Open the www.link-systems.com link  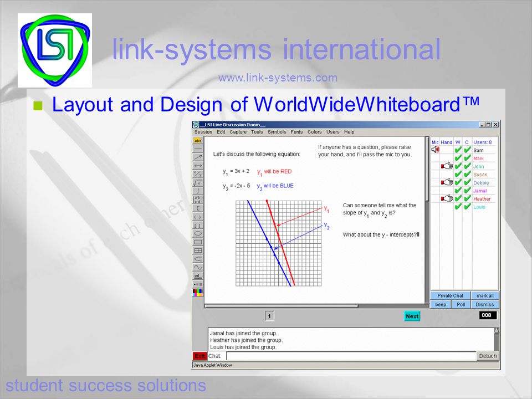pyautogui.click(x=278, y=78)
